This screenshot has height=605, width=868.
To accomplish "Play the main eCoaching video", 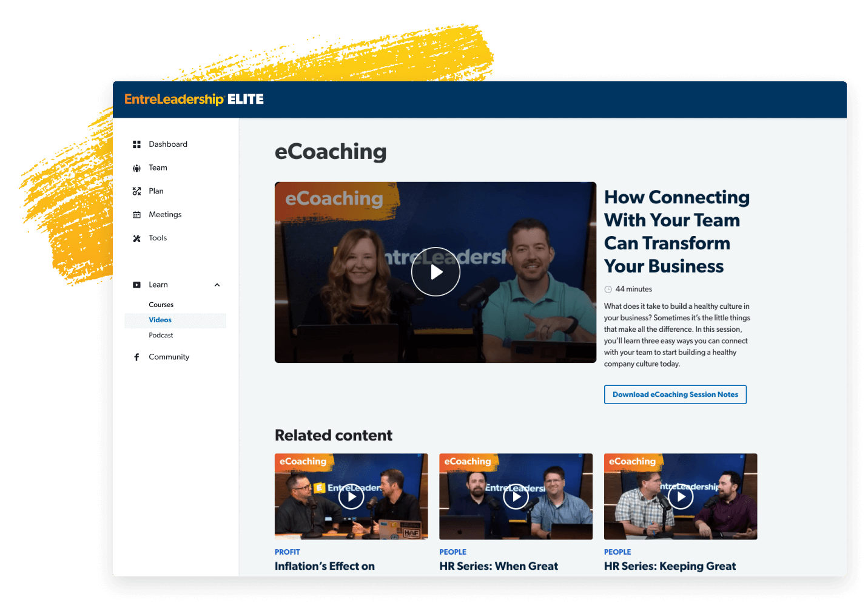I will coord(436,272).
